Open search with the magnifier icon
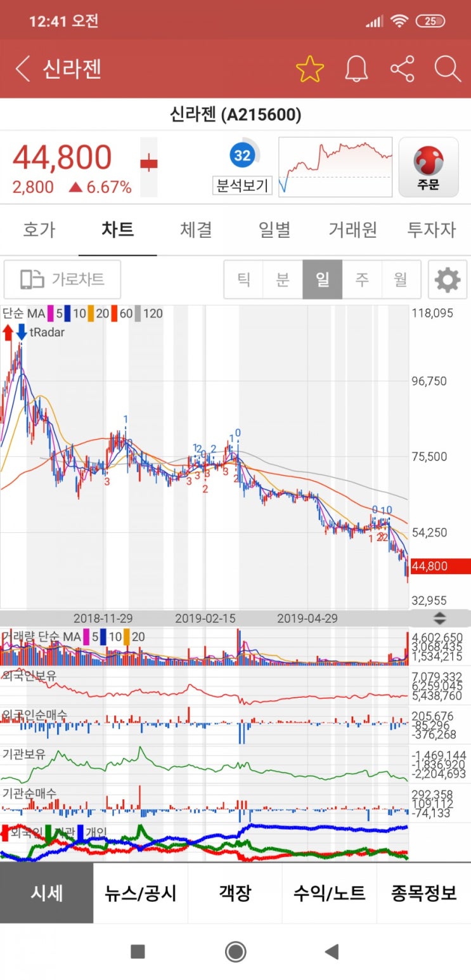This screenshot has width=471, height=980. click(x=448, y=69)
